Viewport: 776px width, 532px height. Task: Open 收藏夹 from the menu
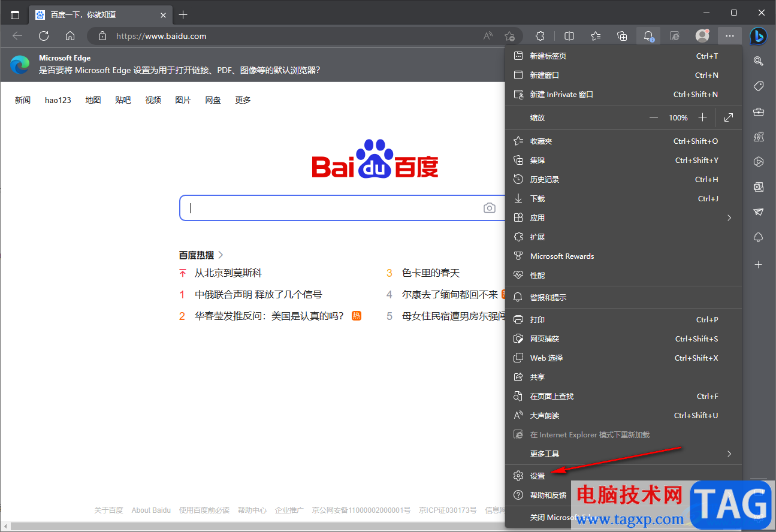pos(623,141)
